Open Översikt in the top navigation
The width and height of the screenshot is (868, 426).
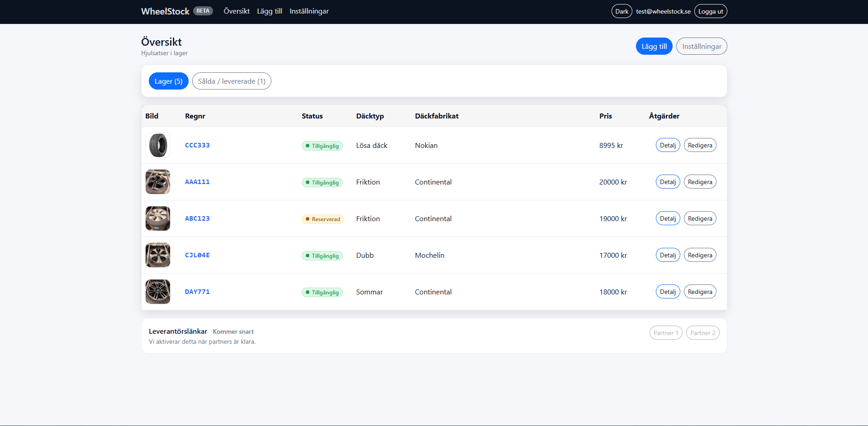[237, 11]
